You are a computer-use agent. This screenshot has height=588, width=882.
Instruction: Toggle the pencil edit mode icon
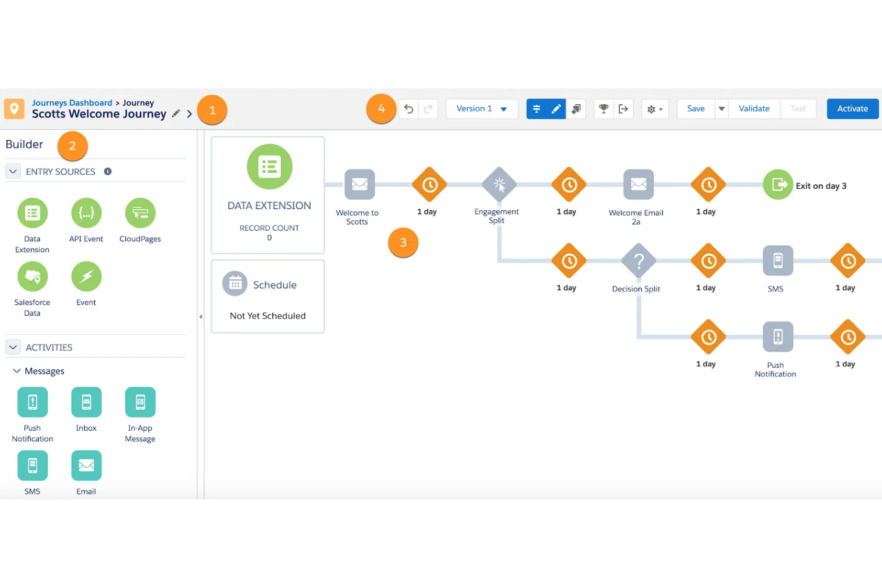pyautogui.click(x=556, y=109)
